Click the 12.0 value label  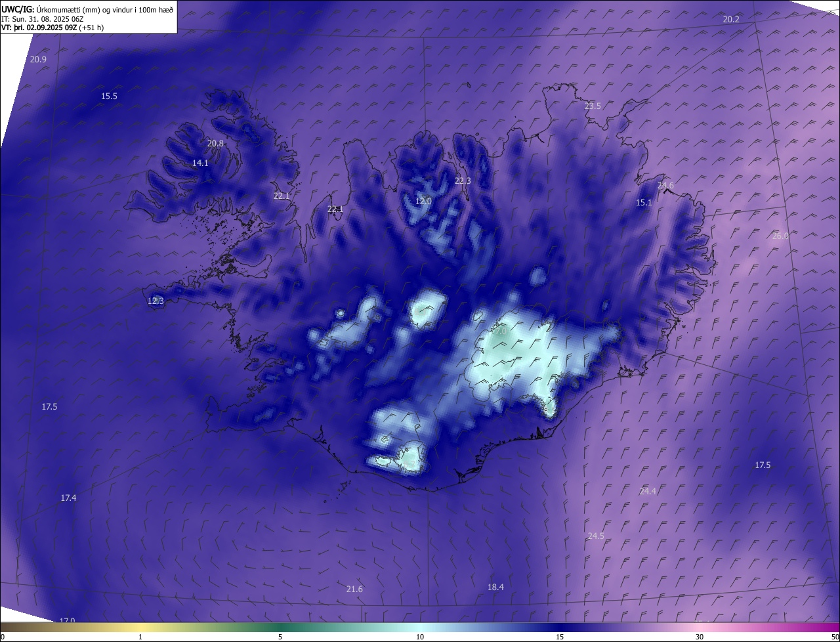pos(423,202)
